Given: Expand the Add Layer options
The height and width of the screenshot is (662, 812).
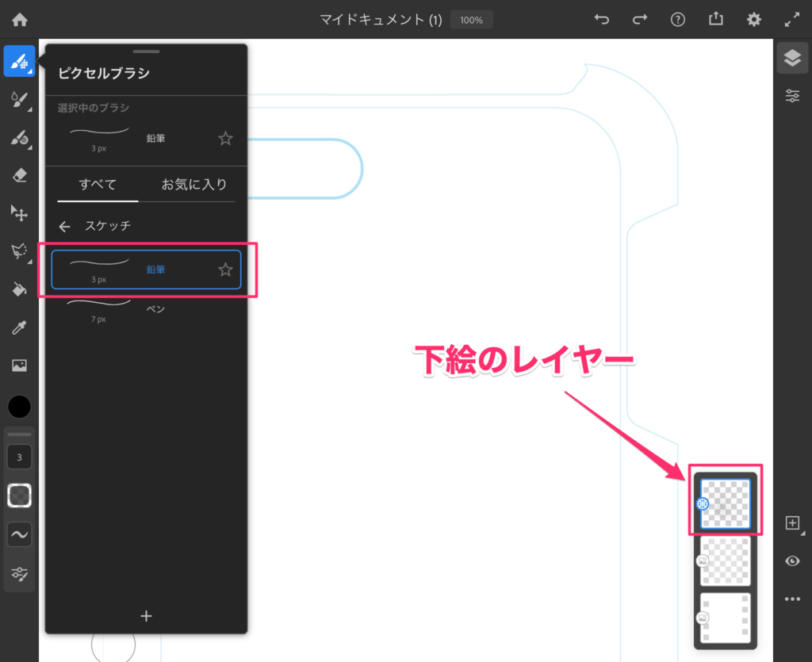Looking at the screenshot, I should click(792, 523).
